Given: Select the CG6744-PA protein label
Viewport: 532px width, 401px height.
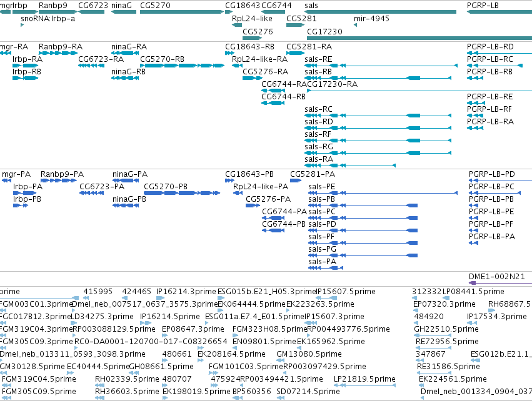Looking at the screenshot, I should tap(284, 212).
